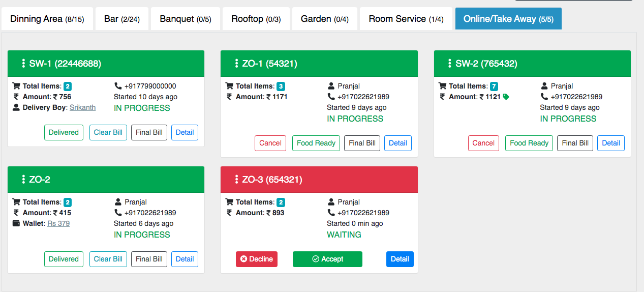The height and width of the screenshot is (292, 644).
Task: Click the total items badge on SW-2
Action: pos(494,86)
